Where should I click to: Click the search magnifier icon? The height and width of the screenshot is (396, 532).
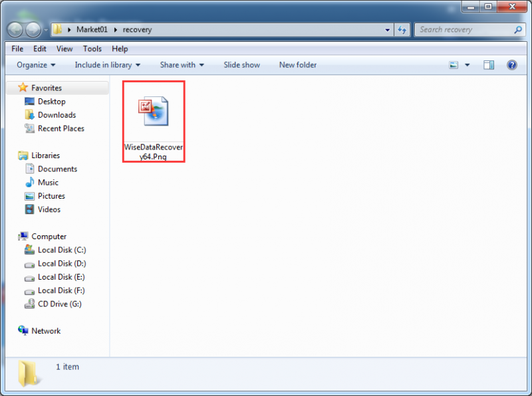pyautogui.click(x=518, y=30)
